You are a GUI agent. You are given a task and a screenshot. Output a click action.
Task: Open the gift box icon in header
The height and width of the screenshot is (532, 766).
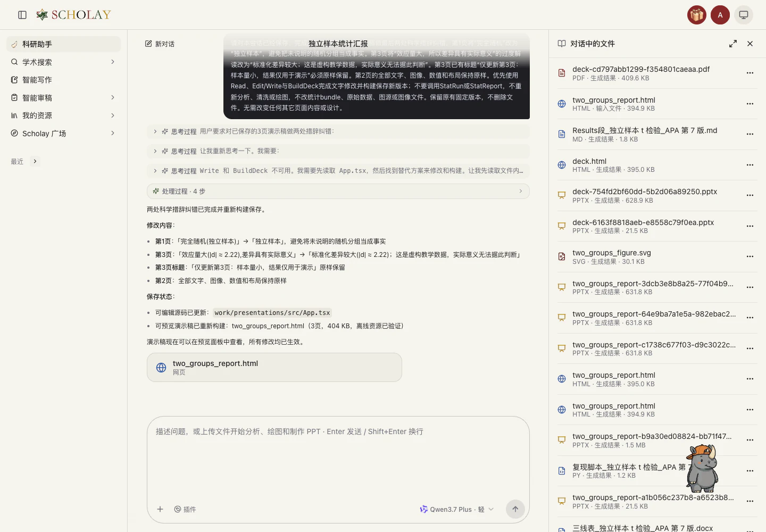click(x=697, y=15)
